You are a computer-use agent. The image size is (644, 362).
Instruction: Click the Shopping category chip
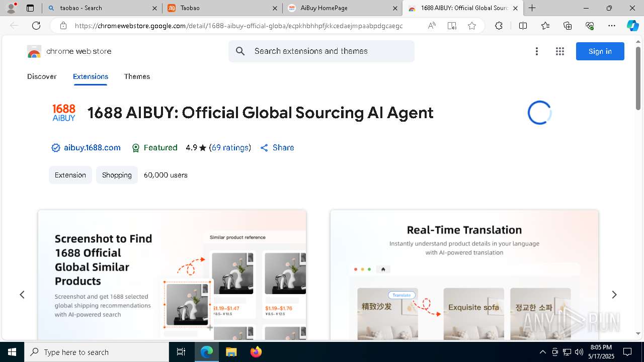click(x=117, y=175)
